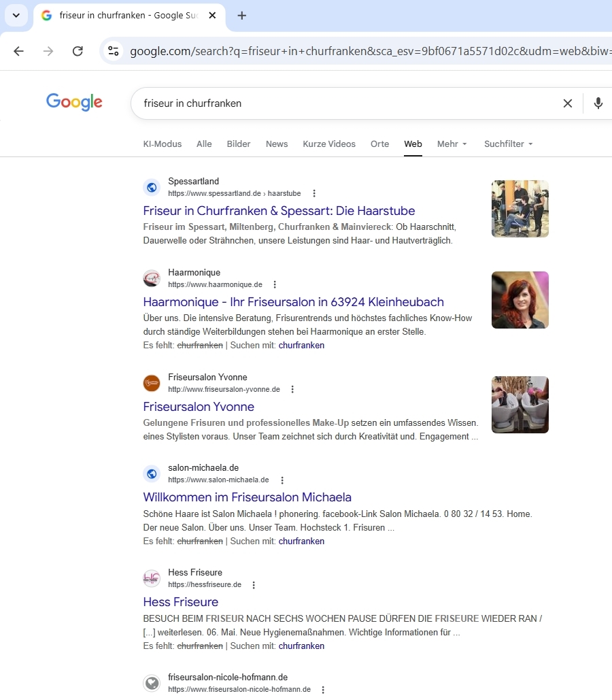Screen dimensions: 612x700
Task: Clear the search box with X icon
Action: tap(567, 103)
